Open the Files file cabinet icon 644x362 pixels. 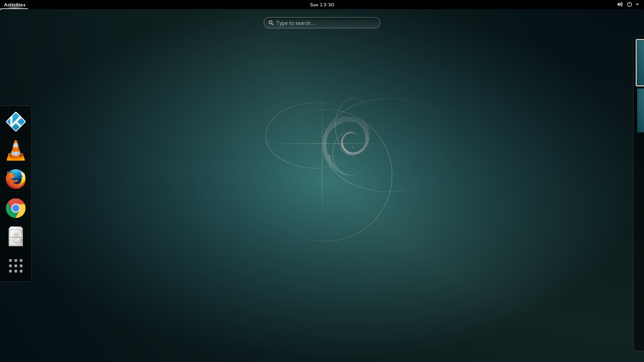click(16, 236)
